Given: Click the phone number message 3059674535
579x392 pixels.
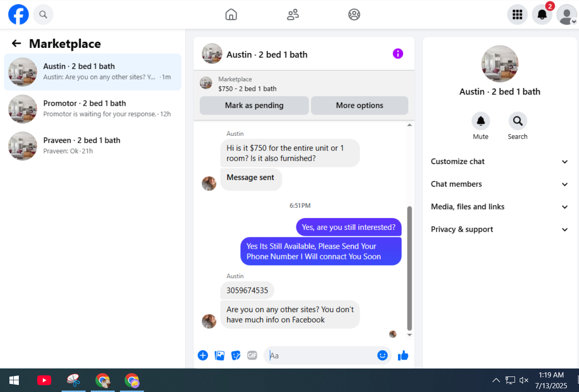Looking at the screenshot, I should [x=247, y=290].
